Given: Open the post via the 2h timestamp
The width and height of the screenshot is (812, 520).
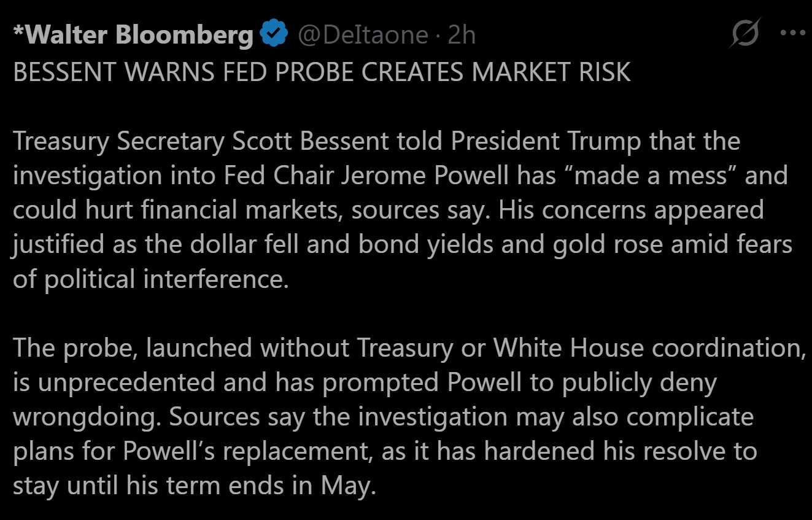Looking at the screenshot, I should (462, 35).
